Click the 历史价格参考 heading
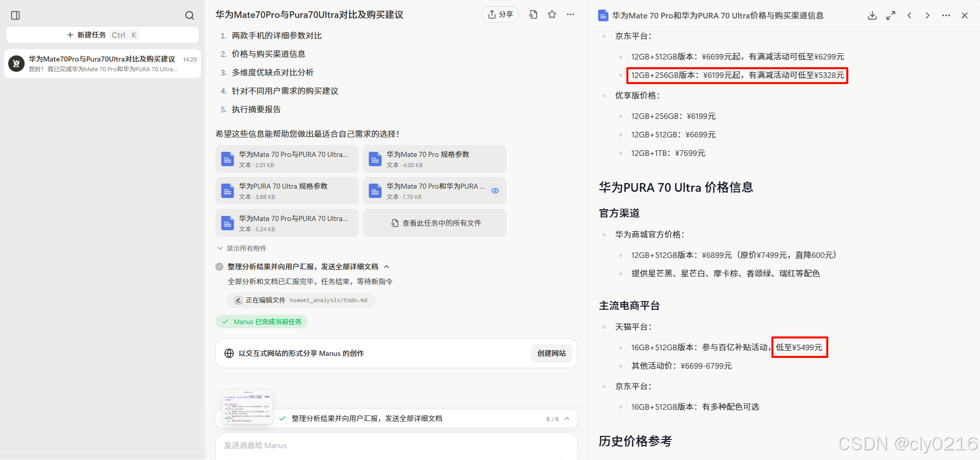Image resolution: width=980 pixels, height=460 pixels. (x=635, y=441)
